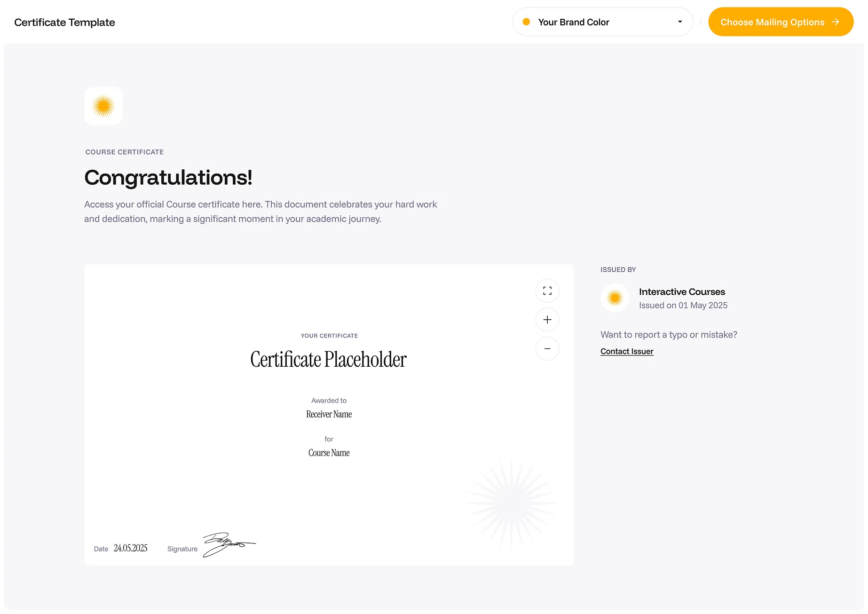Click the Course Name text on certificate
868x614 pixels.
click(x=329, y=453)
